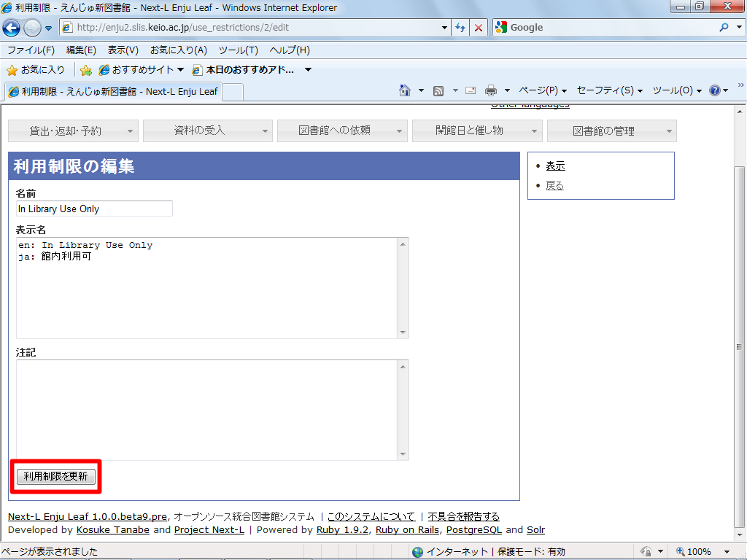747x560 pixels.
Task: Select the 利用制限 - えんじゅ新図書館 tab
Action: tap(113, 91)
